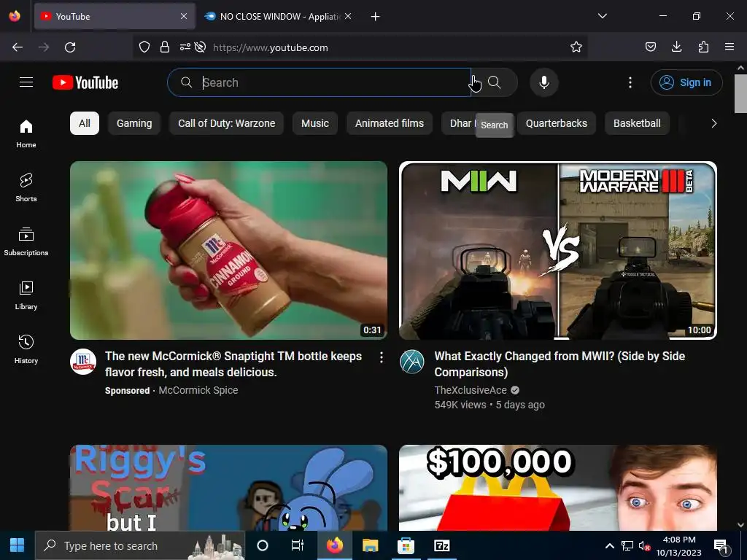The image size is (747, 560).
Task: Select the Gaming filter chip
Action: pos(134,123)
